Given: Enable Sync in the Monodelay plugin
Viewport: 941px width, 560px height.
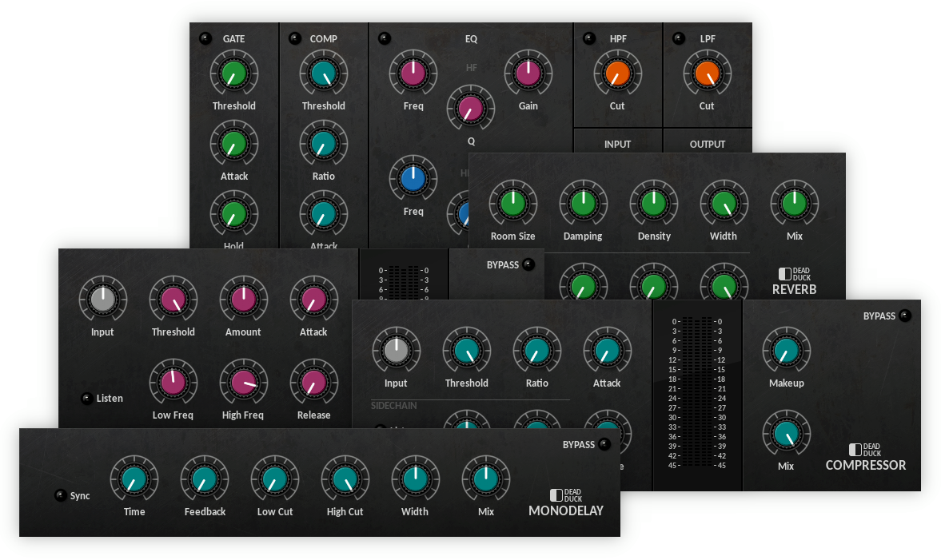Looking at the screenshot, I should click(x=60, y=495).
